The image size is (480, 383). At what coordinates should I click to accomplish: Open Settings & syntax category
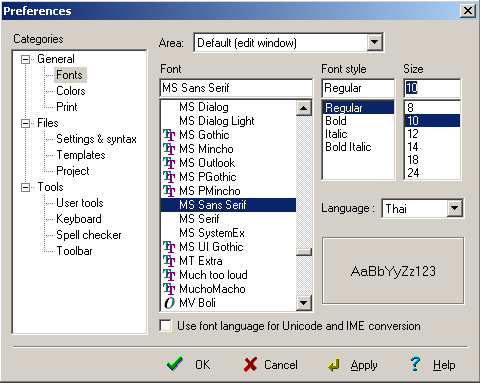(96, 139)
